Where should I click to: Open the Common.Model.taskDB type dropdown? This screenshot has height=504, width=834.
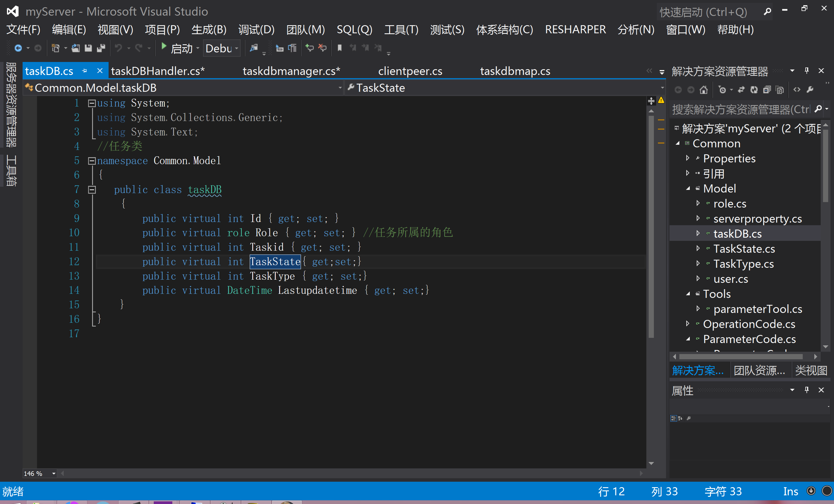click(340, 88)
